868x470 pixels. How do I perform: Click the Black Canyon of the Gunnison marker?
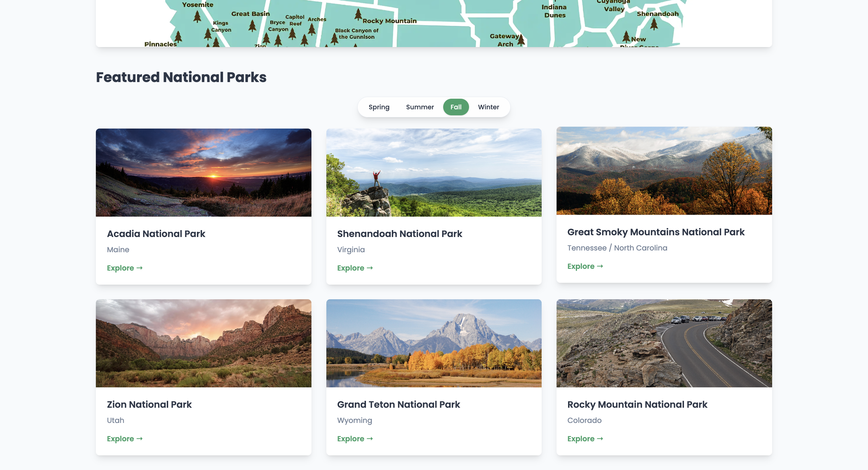tap(334, 38)
